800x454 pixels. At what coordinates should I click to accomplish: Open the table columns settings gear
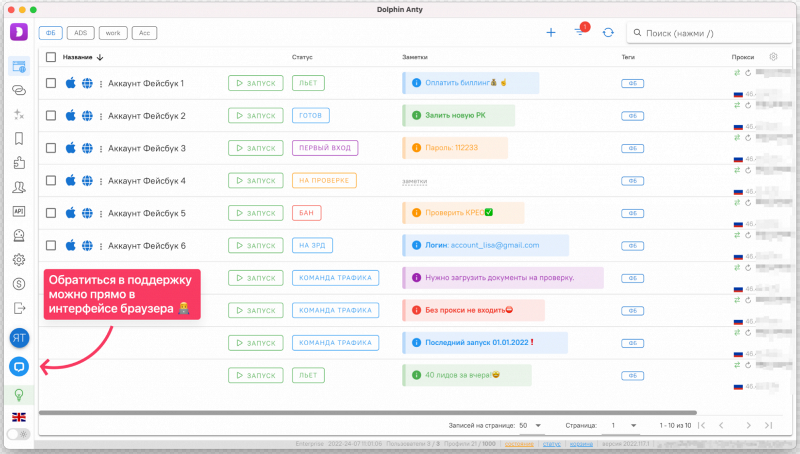tap(773, 57)
